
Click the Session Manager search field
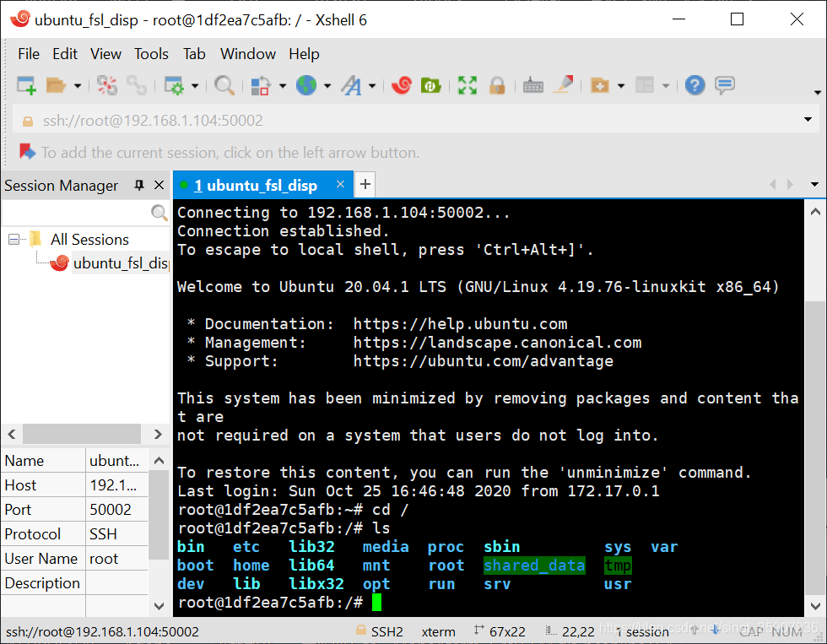click(x=85, y=213)
